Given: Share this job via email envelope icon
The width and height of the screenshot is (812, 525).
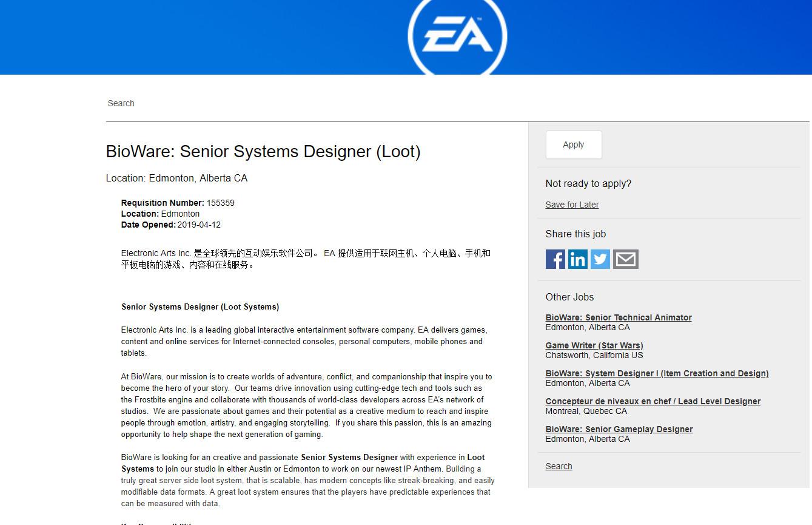Looking at the screenshot, I should coord(625,259).
